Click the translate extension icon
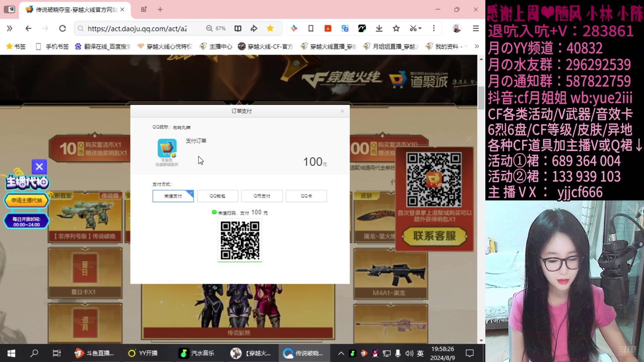Viewport: 644px width, 362px height. (345, 28)
